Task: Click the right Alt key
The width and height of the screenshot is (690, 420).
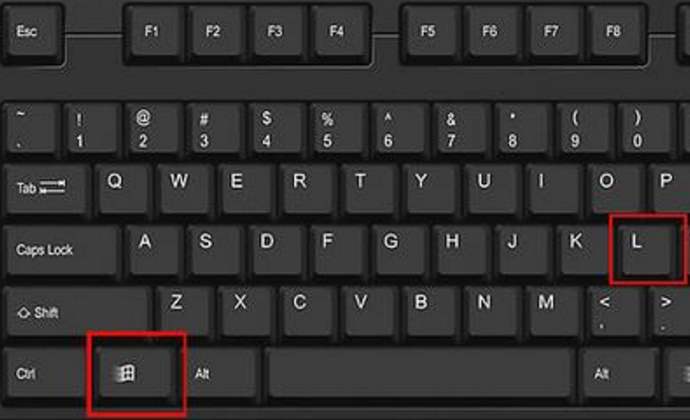Action: click(x=618, y=373)
